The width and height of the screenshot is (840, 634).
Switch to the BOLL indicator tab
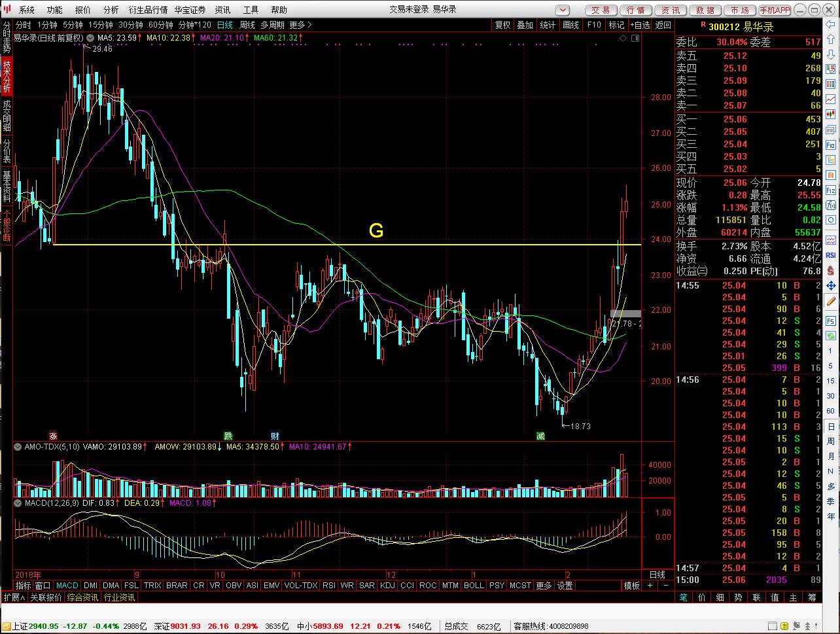pyautogui.click(x=474, y=586)
